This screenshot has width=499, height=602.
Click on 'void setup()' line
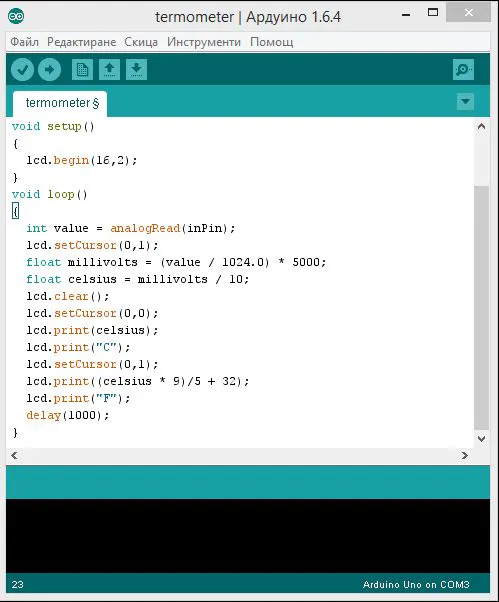point(53,127)
